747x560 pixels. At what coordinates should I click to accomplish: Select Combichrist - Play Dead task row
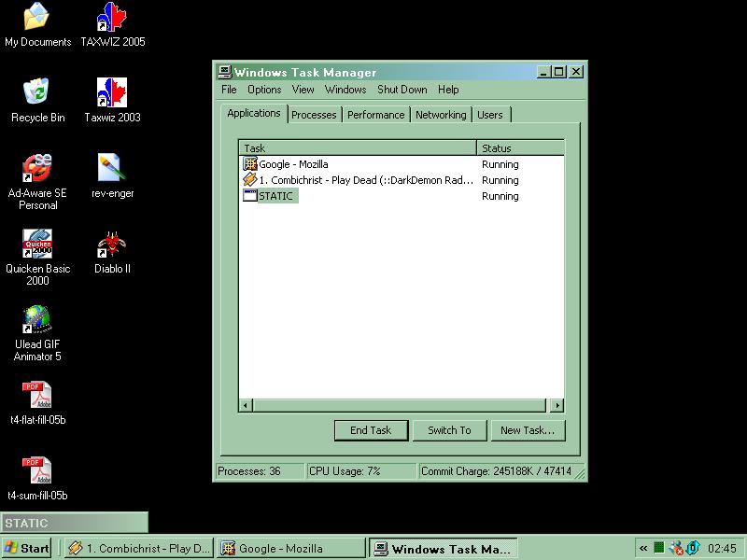402,180
